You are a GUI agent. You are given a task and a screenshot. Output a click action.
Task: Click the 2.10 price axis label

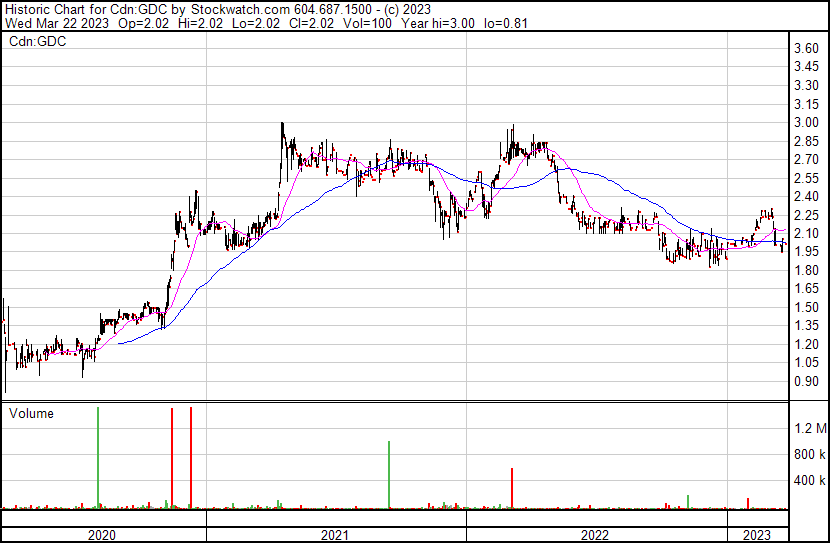coord(806,234)
